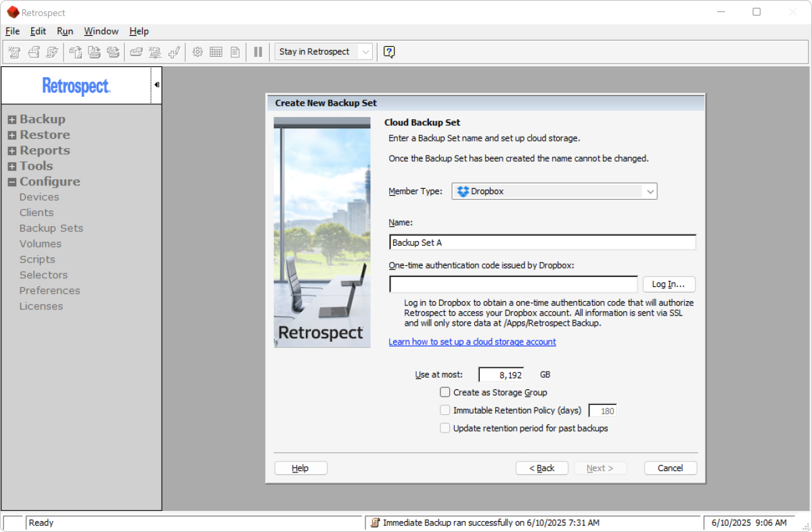Open the File menu

(13, 31)
